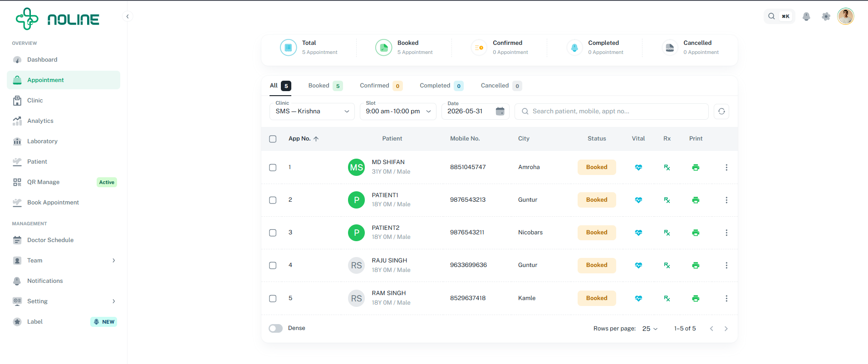The height and width of the screenshot is (364, 868).
Task: Select all appointments checkbox in header
Action: (x=273, y=139)
